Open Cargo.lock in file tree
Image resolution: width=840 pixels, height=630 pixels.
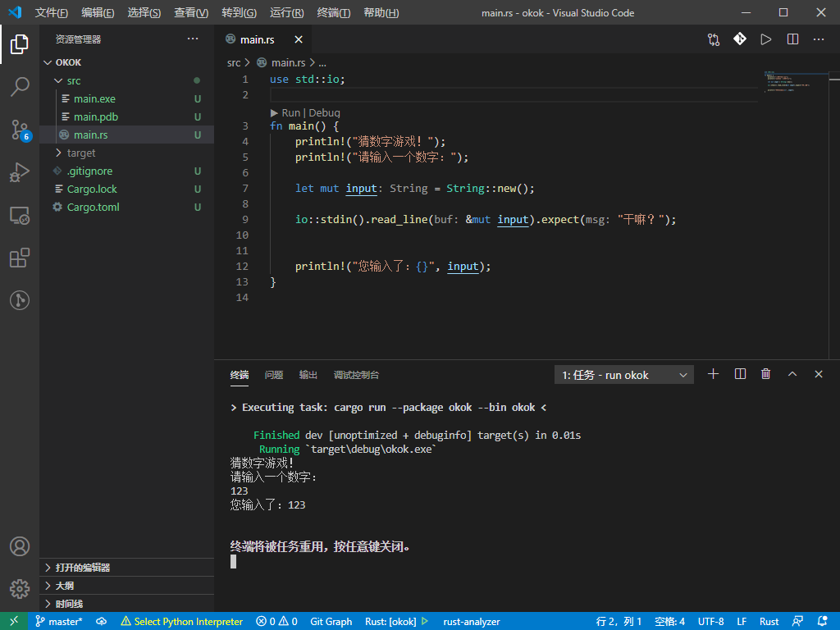click(127, 189)
